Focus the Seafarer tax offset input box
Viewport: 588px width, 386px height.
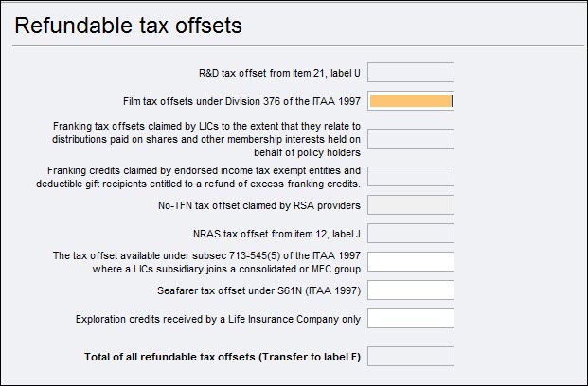(x=411, y=289)
